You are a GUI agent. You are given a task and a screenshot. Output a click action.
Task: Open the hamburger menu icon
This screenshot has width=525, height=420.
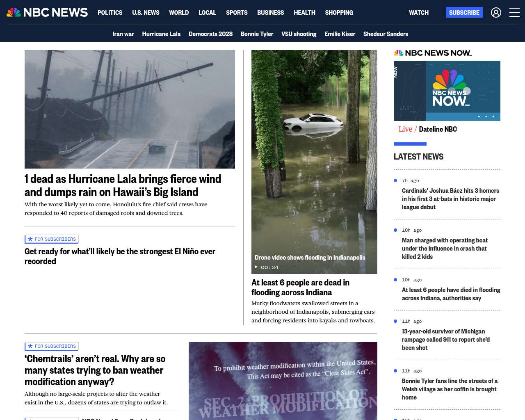514,13
